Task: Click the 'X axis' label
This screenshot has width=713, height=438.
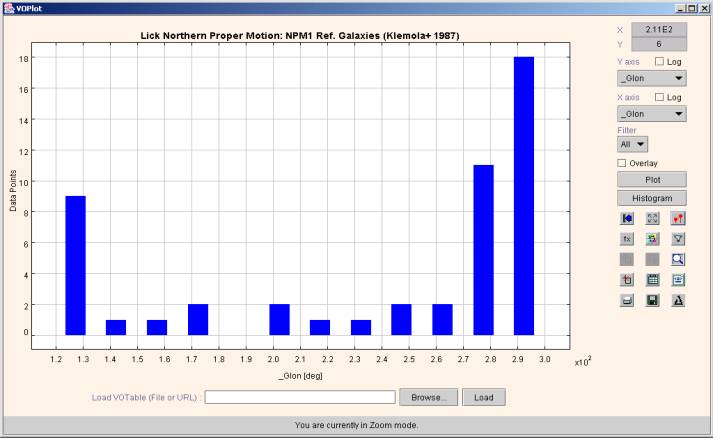Action: (x=628, y=97)
